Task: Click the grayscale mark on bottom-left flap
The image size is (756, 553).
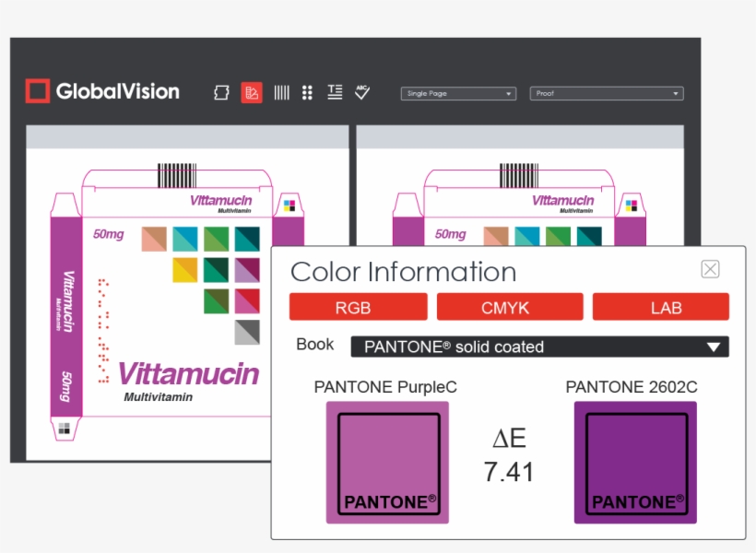Action: 65,429
